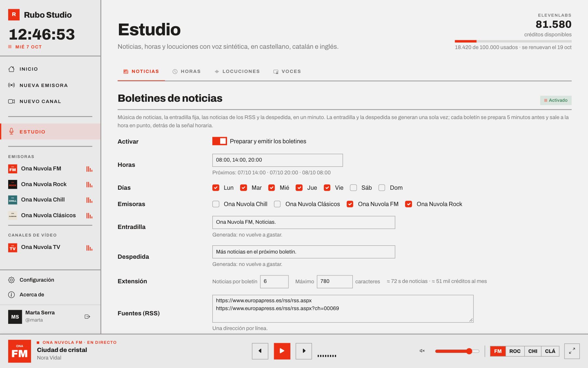
Task: Expand the player to fullscreen
Action: (x=572, y=351)
